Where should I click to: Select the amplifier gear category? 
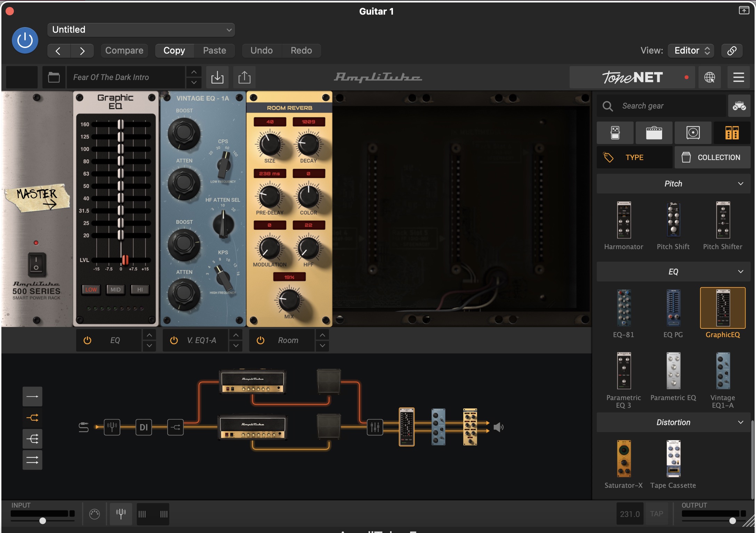[x=654, y=133]
